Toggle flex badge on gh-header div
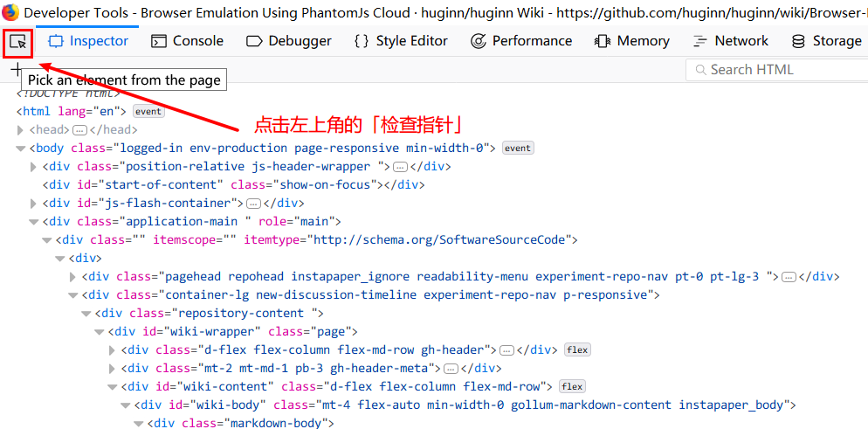Image resolution: width=868 pixels, height=429 pixels. (x=577, y=349)
